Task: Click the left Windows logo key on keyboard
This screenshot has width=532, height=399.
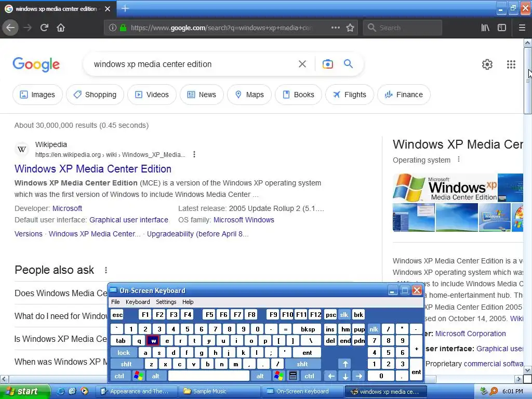Action: click(138, 376)
